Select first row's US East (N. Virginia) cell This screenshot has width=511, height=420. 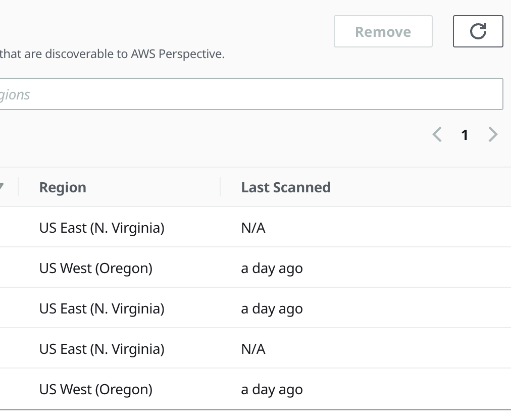[101, 228]
